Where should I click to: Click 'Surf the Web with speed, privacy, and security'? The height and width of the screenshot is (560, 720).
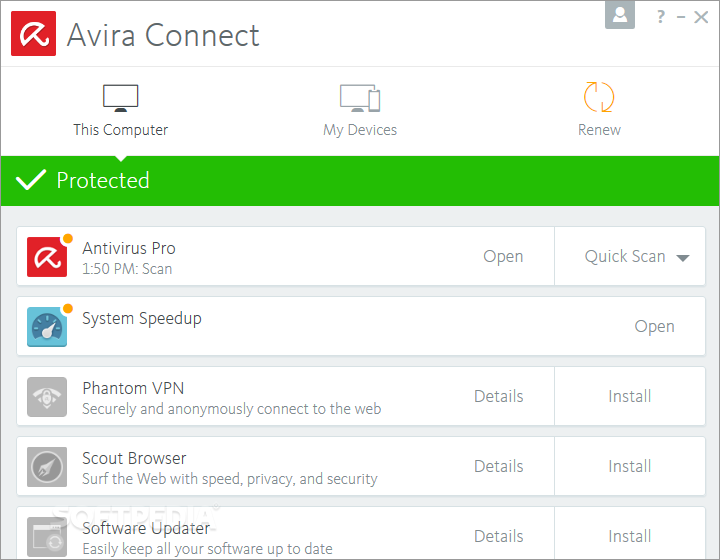click(x=230, y=479)
